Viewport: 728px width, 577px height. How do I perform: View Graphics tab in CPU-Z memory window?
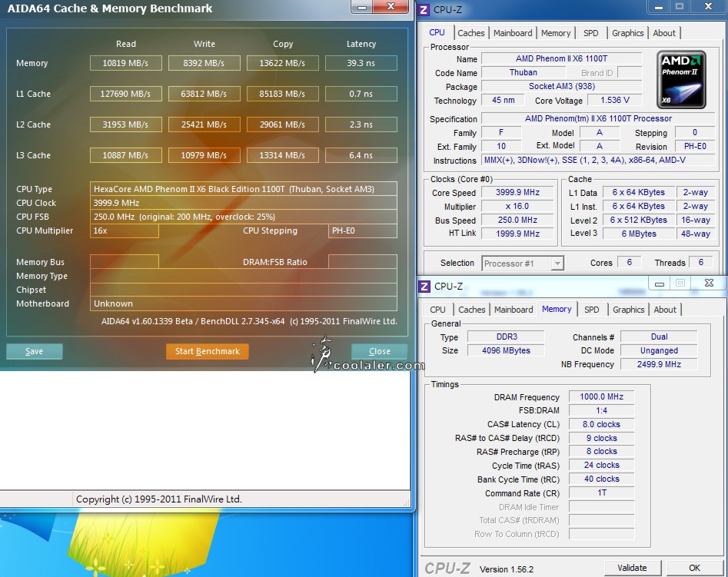coord(628,310)
